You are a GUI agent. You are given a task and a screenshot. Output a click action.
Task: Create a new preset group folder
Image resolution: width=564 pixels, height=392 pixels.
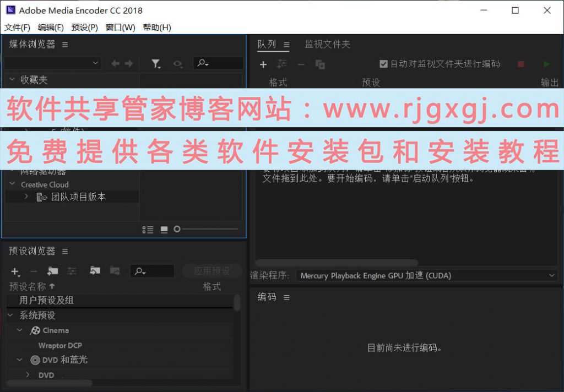pos(52,271)
